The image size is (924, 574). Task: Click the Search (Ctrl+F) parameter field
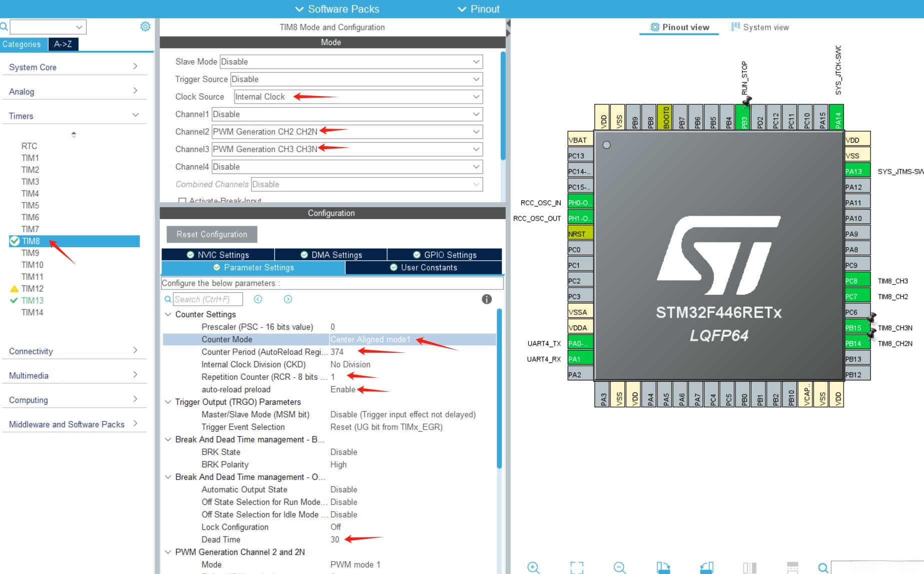[208, 299]
